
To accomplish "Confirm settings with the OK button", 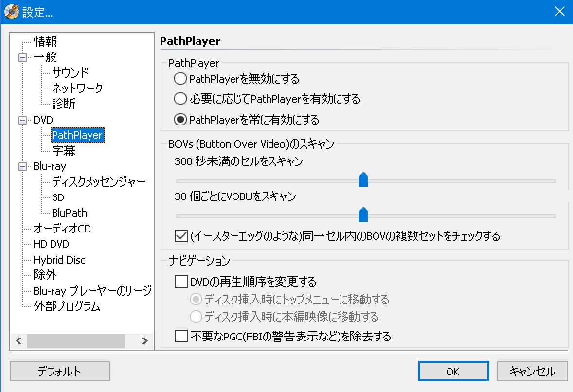I will pyautogui.click(x=453, y=371).
